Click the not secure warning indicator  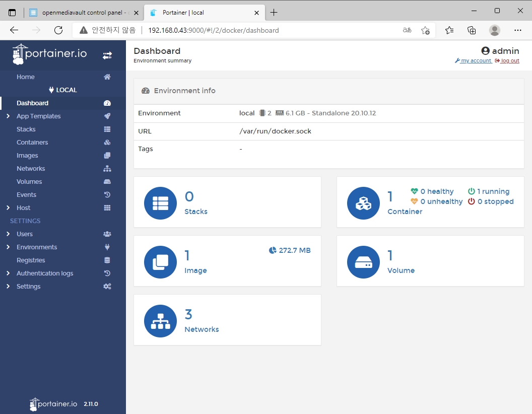107,30
